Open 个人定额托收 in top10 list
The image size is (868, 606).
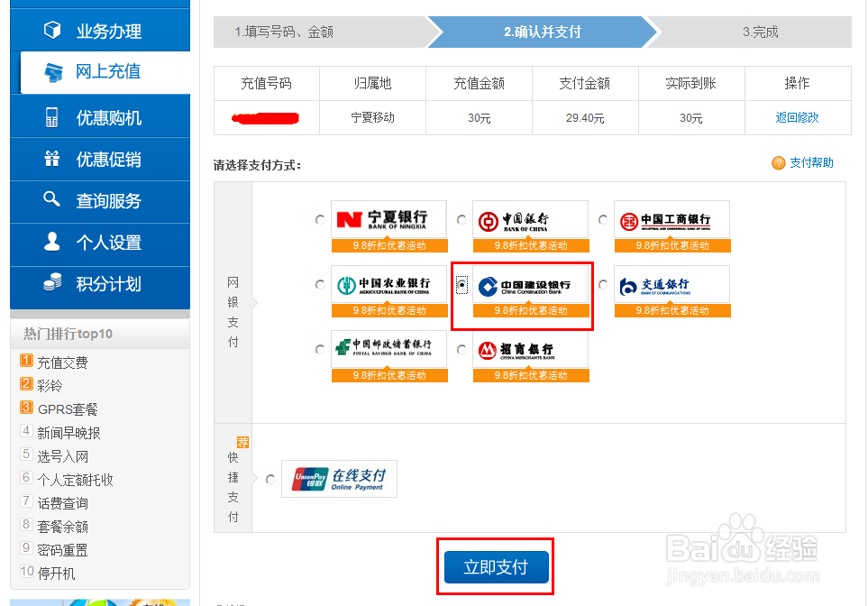pos(75,480)
